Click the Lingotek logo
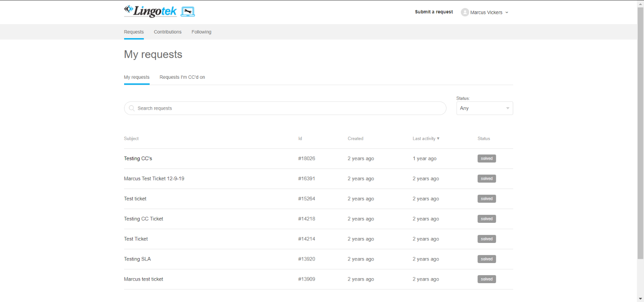Viewport: 644px width, 302px height. [x=150, y=11]
